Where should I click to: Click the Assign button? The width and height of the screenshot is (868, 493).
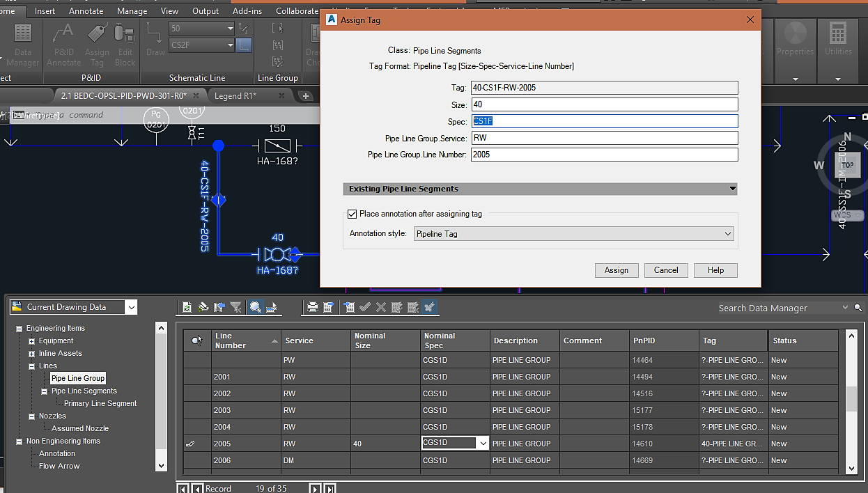point(616,270)
